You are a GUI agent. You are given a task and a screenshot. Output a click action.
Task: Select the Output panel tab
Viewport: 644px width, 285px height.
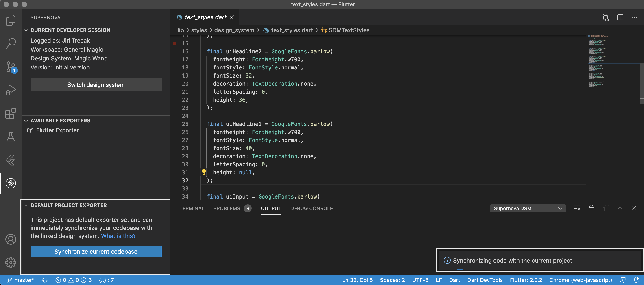271,208
